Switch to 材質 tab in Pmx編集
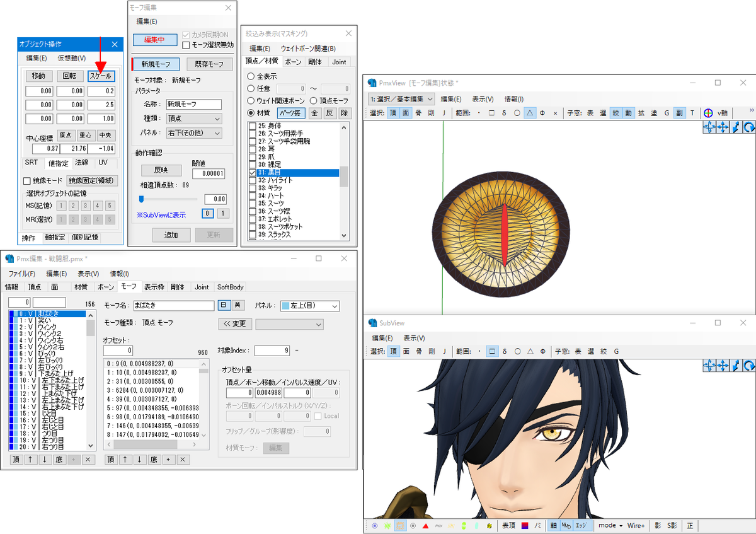The width and height of the screenshot is (756, 534). (81, 287)
